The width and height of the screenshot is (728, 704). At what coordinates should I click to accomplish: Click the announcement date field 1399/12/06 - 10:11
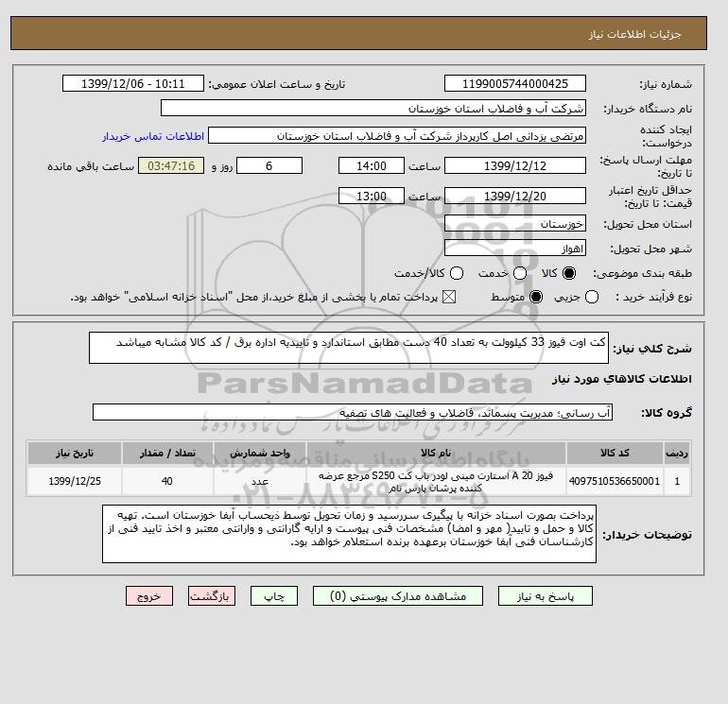(132, 83)
